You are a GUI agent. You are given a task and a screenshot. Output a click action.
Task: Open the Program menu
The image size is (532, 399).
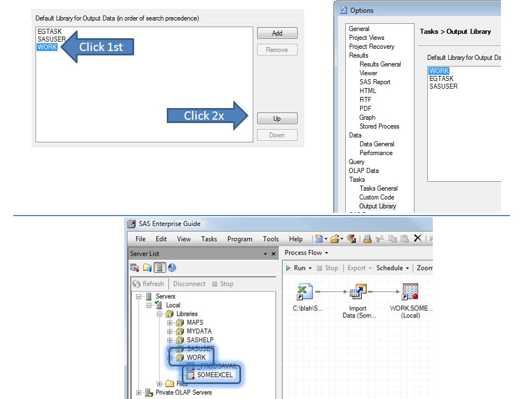pos(240,239)
